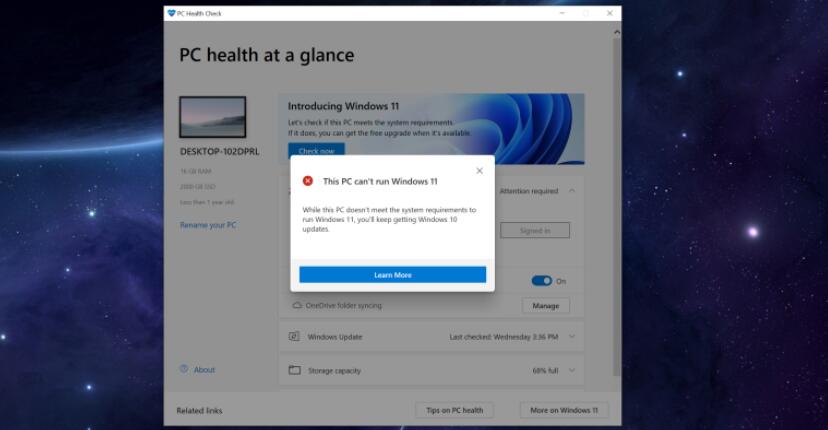This screenshot has height=430, width=828.
Task: Expand the Windows Update row
Action: point(572,336)
